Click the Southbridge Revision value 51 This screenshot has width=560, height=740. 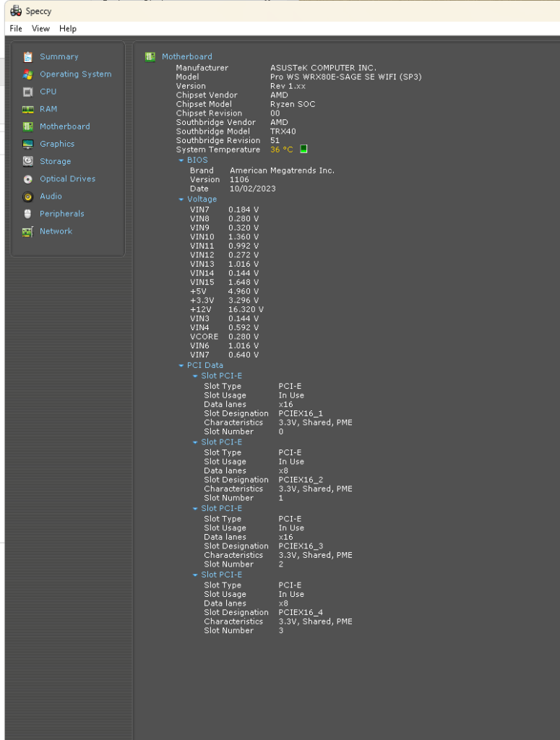click(x=275, y=141)
